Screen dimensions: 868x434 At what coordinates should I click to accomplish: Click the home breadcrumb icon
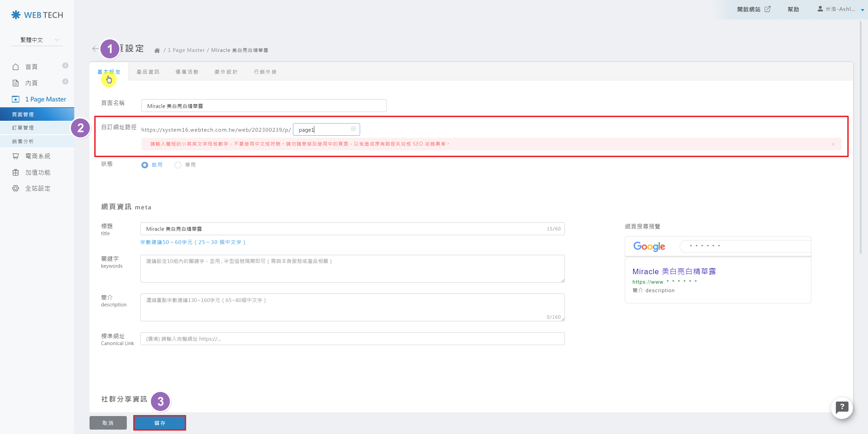pos(157,51)
